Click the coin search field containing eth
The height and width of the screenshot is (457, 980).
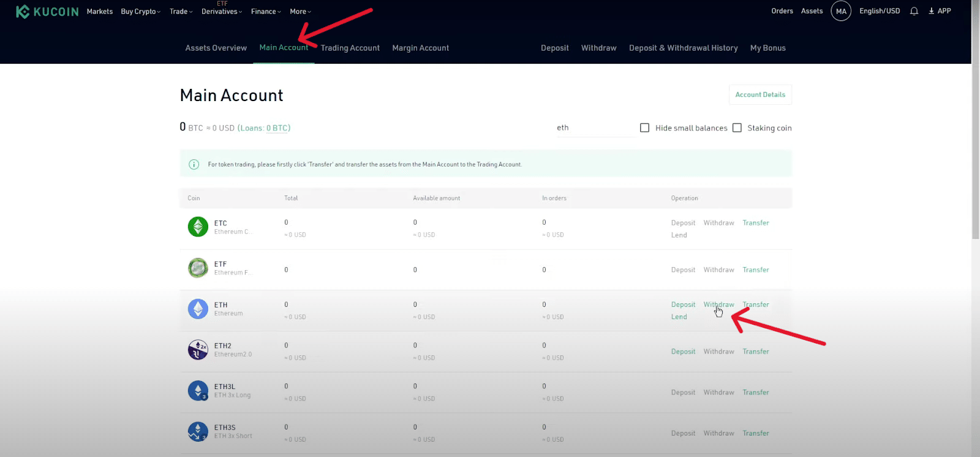[594, 128]
